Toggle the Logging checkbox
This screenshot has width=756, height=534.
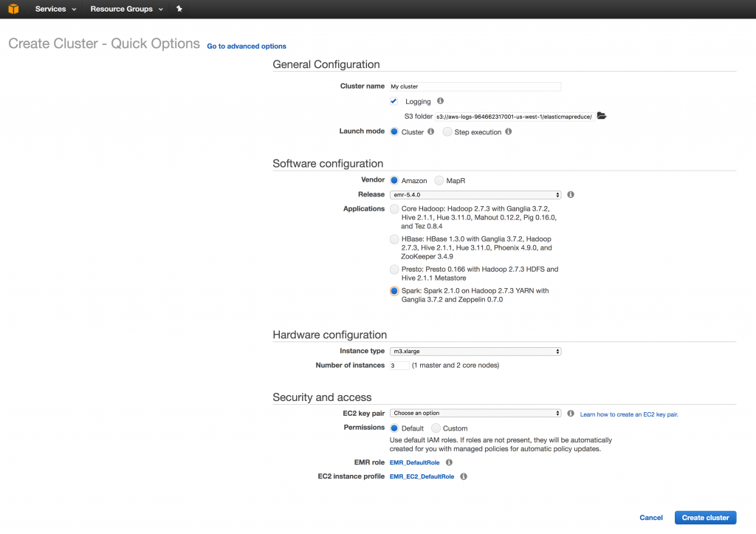point(394,101)
